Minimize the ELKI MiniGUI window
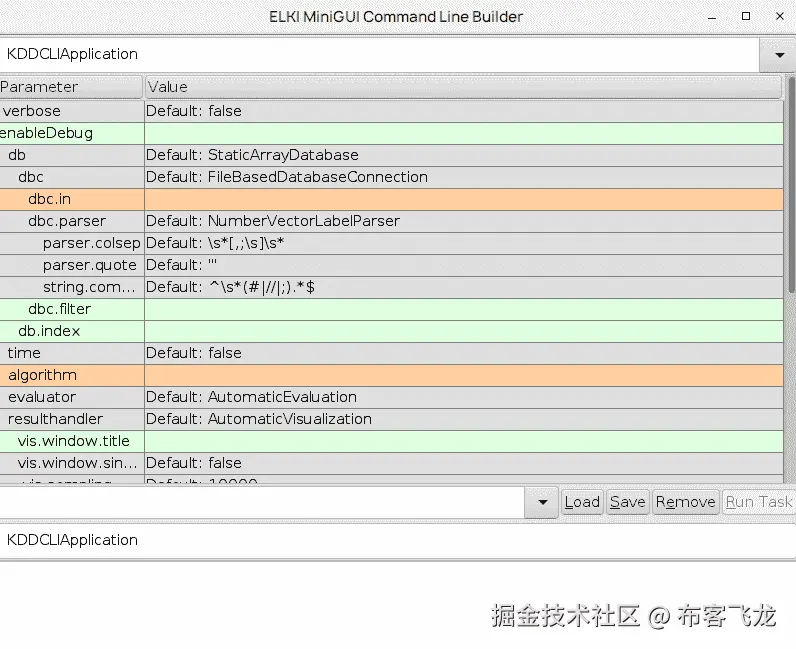 712,17
